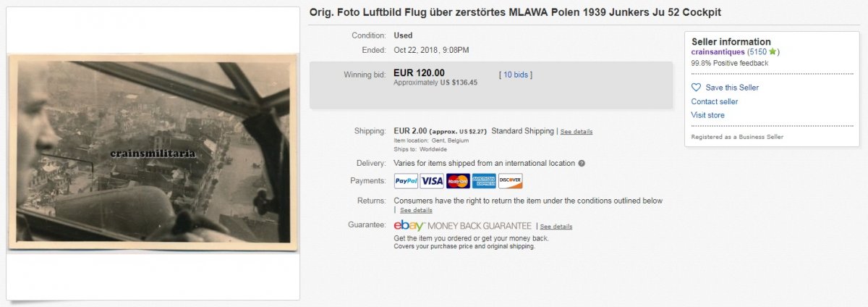Viewport: 868px width, 307px height.
Task: Click the heart icon beside Save this Seller
Action: [697, 88]
